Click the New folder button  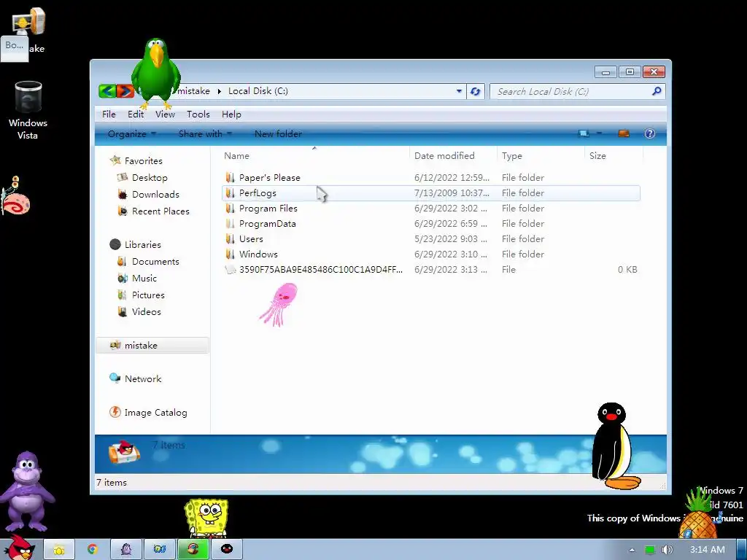278,134
